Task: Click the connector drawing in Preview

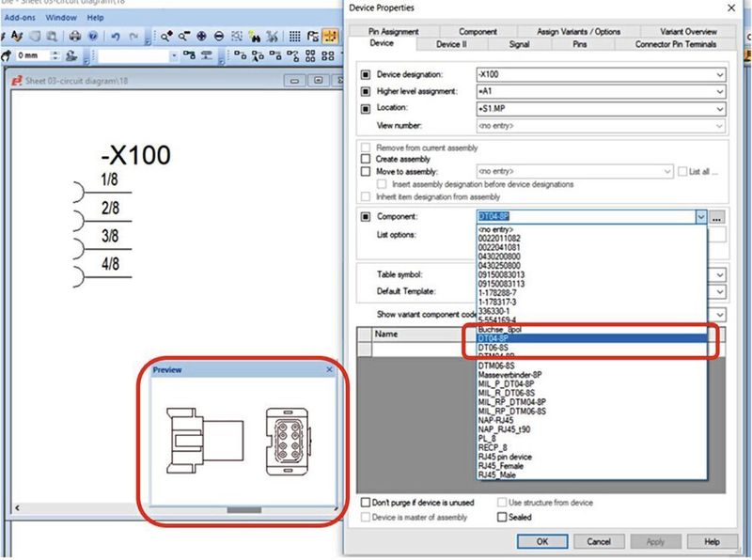Action: [x=239, y=441]
